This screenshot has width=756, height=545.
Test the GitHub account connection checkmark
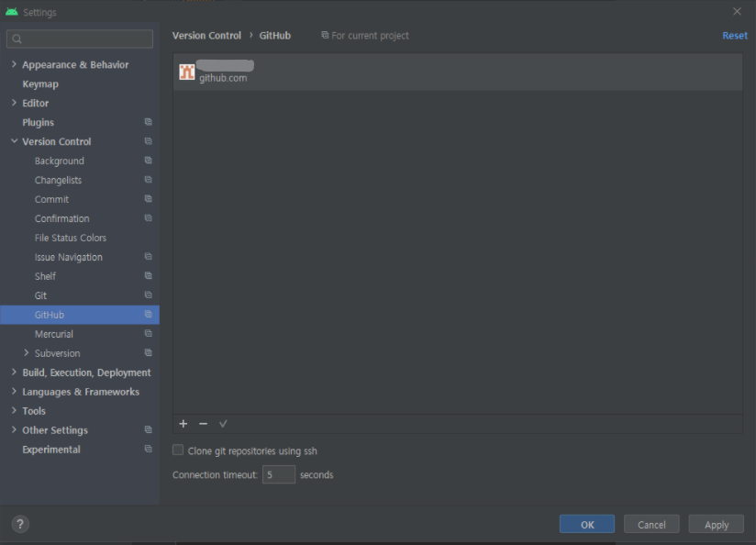(x=223, y=423)
